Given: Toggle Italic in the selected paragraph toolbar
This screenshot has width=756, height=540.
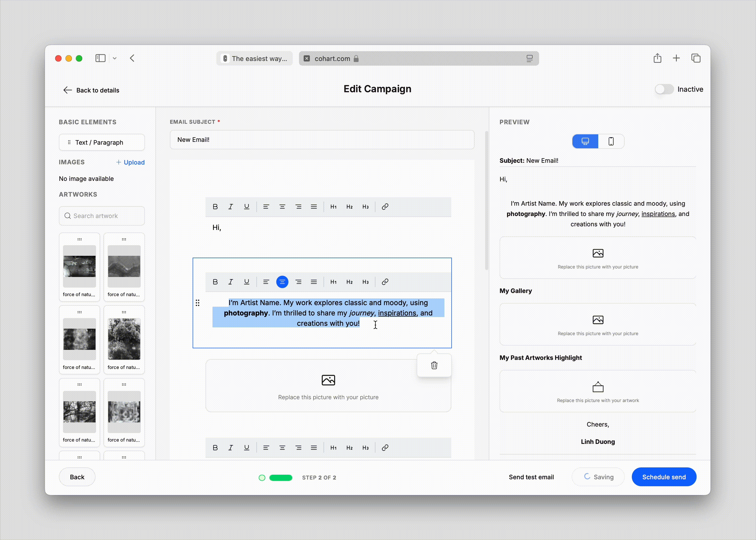Looking at the screenshot, I should click(x=231, y=282).
